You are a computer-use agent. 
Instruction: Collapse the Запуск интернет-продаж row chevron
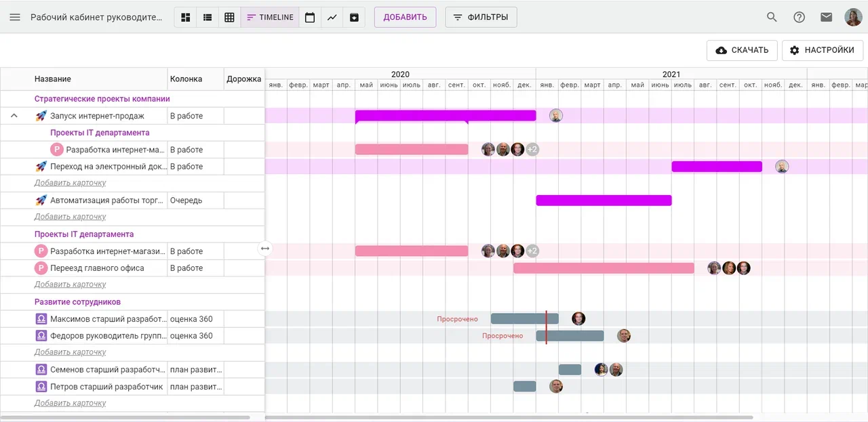coord(14,116)
